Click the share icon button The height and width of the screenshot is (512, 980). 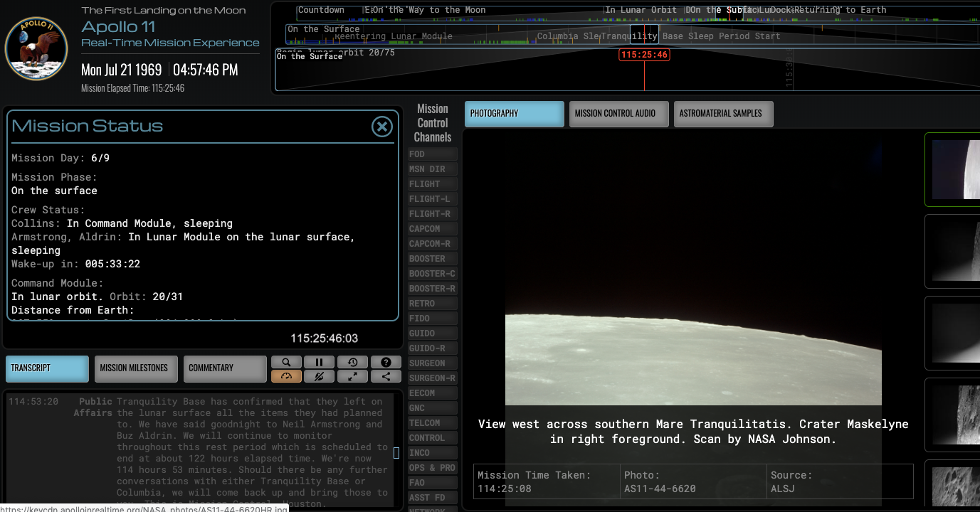(386, 376)
